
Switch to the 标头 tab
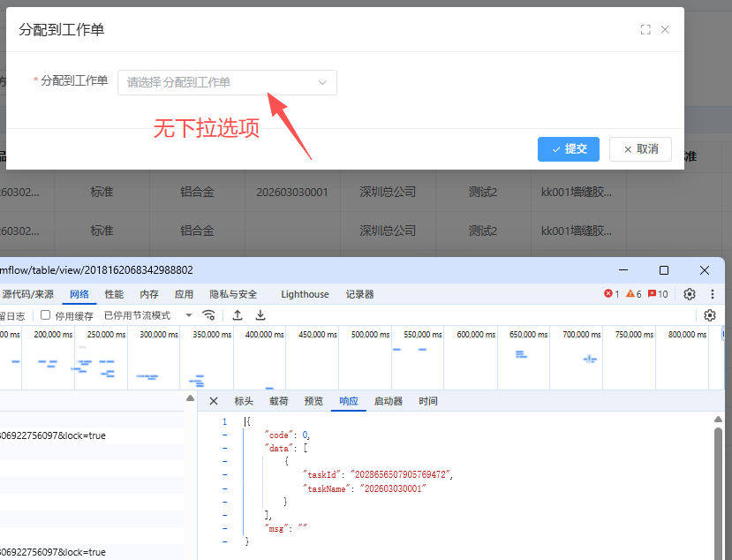point(244,401)
